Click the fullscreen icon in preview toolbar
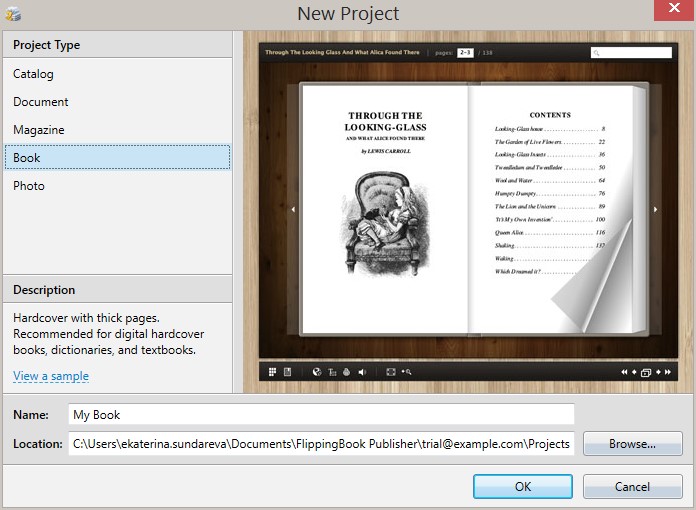The image size is (696, 510). tap(391, 372)
